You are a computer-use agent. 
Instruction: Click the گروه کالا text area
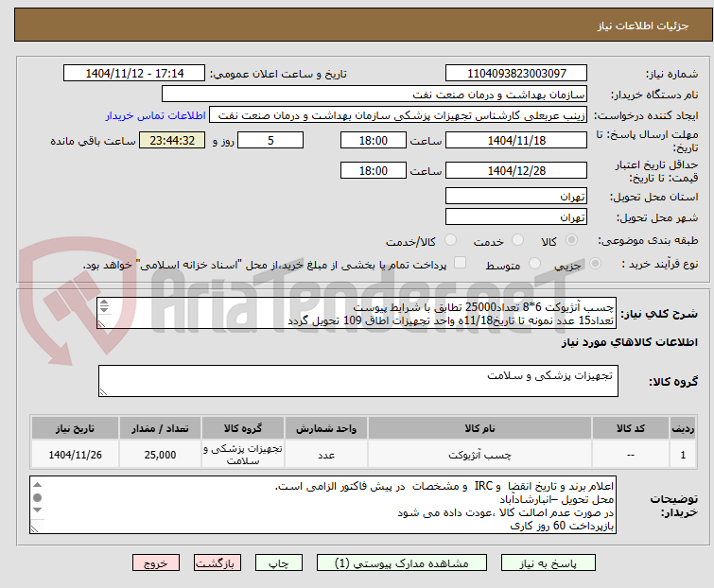coord(357,381)
